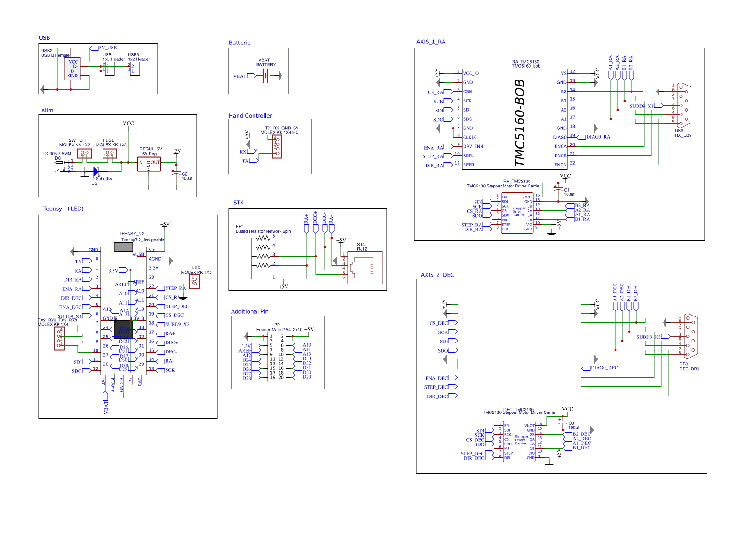
Task: Click the battery symbol in the Batterie block
Action: [266, 76]
